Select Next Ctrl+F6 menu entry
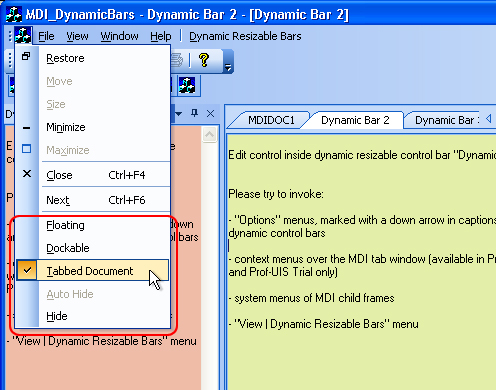The height and width of the screenshot is (390, 496). 93,200
